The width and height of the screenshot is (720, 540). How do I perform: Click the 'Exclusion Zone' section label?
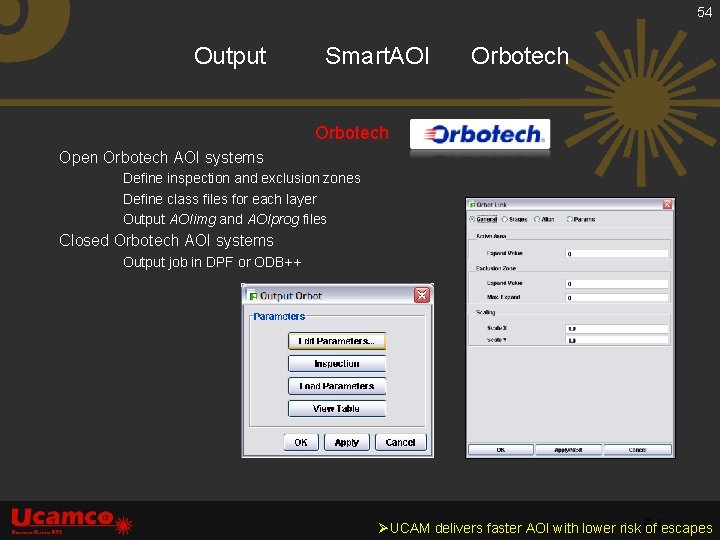coord(496,268)
